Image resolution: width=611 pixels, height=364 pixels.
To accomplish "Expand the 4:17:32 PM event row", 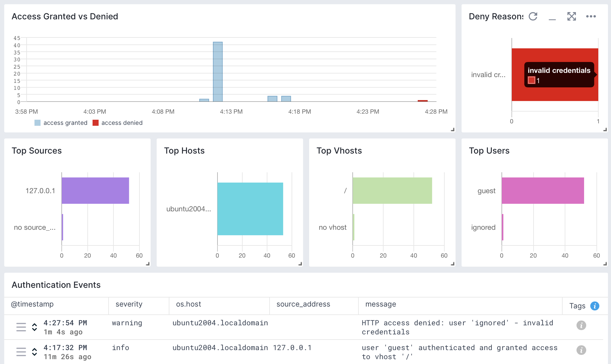I will point(34,352).
